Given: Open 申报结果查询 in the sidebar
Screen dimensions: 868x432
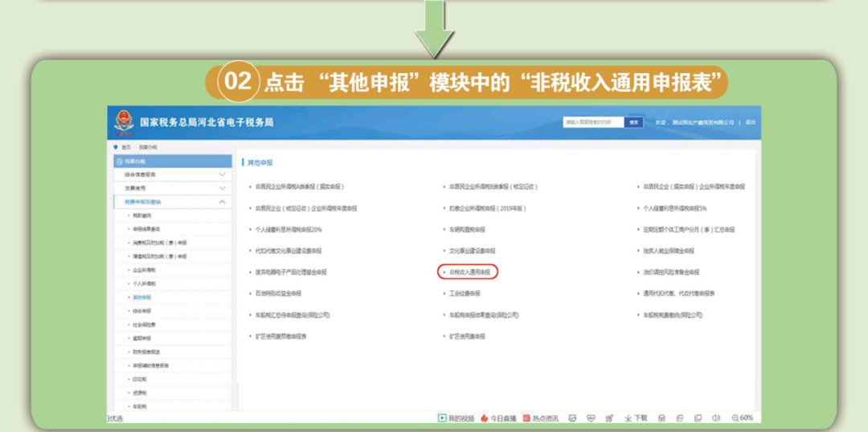Looking at the screenshot, I should pyautogui.click(x=146, y=229).
